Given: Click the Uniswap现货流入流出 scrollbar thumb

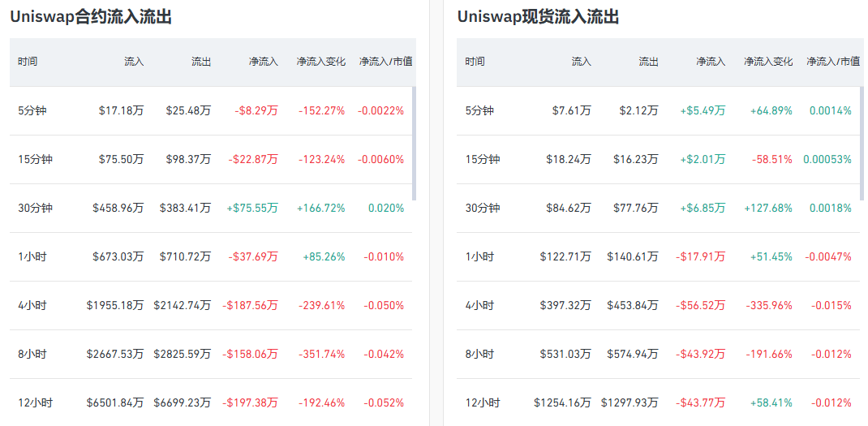Looking at the screenshot, I should [862, 143].
